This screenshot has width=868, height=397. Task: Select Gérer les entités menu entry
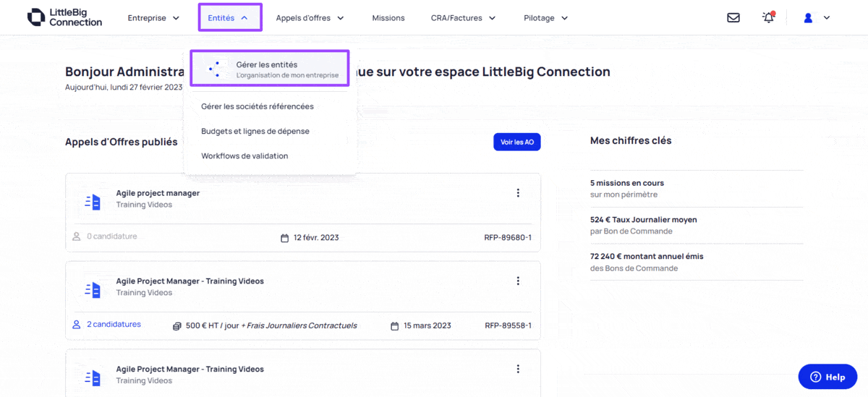pos(270,69)
